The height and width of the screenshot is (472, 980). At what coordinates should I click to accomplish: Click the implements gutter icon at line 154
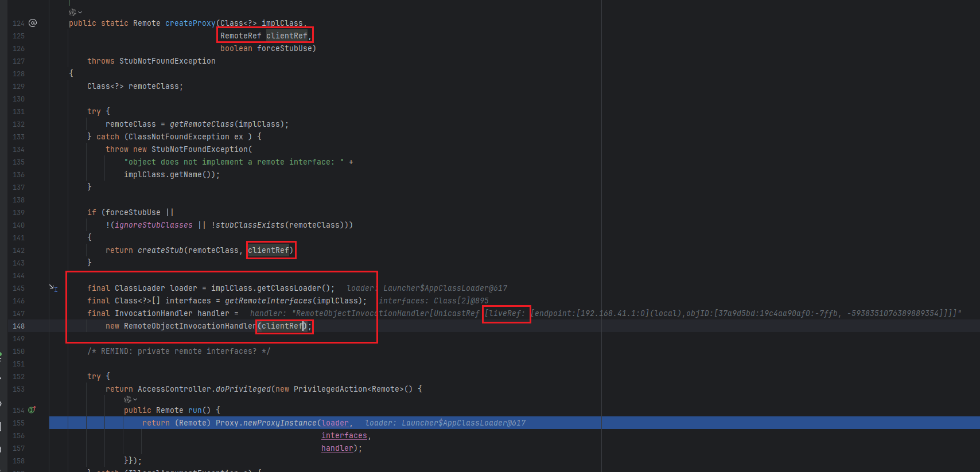(x=32, y=410)
